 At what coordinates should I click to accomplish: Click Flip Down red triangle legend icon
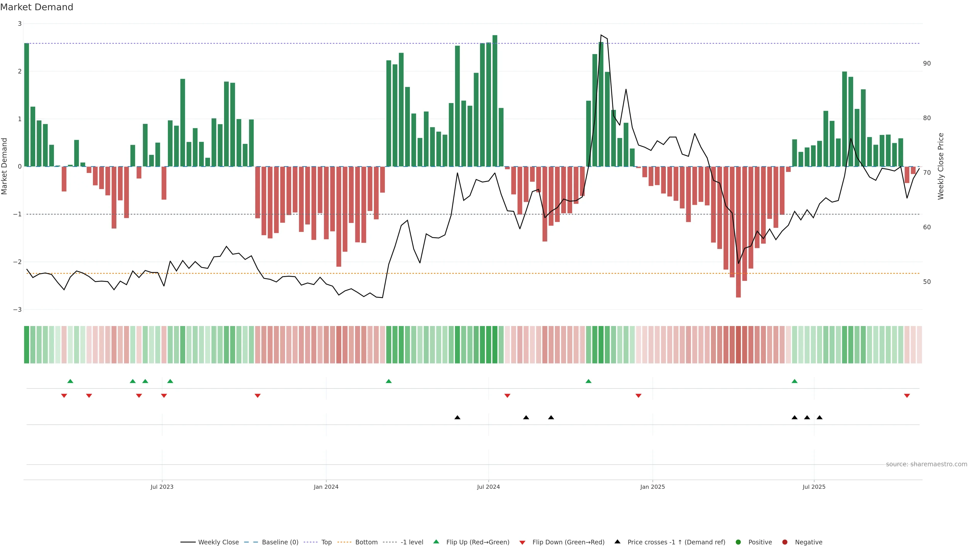522,542
